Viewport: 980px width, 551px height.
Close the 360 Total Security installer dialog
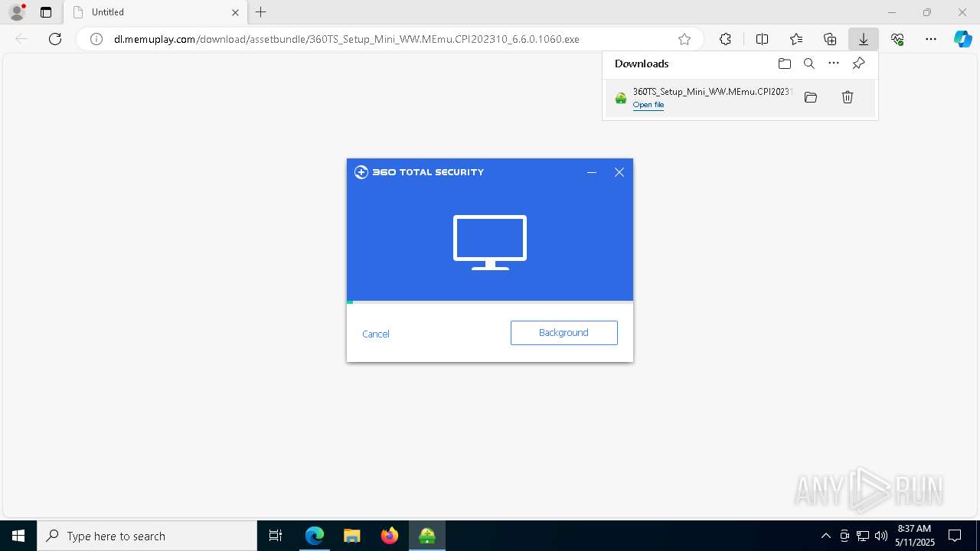click(619, 172)
